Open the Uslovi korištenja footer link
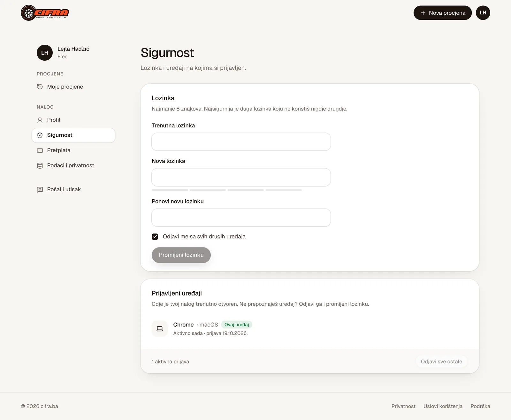 pyautogui.click(x=443, y=406)
